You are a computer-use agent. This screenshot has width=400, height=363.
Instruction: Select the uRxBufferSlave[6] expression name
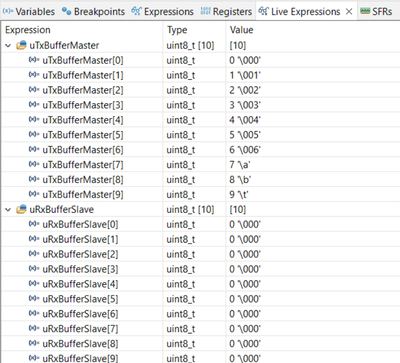click(x=80, y=314)
